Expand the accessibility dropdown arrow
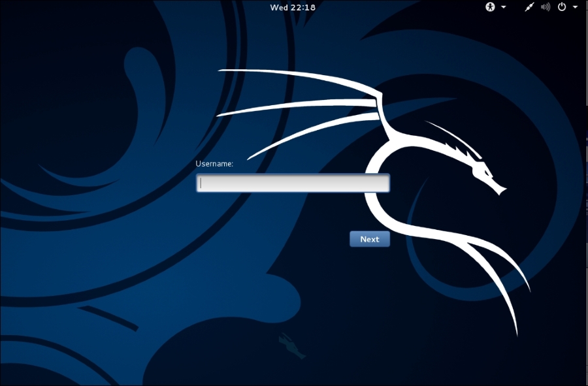Image resolution: width=588 pixels, height=386 pixels. (x=504, y=7)
